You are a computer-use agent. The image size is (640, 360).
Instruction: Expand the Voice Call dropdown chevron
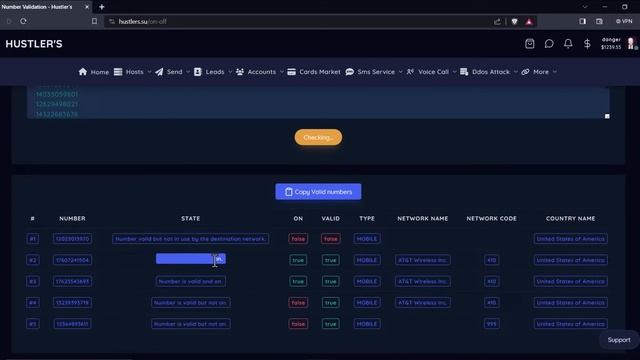(454, 72)
